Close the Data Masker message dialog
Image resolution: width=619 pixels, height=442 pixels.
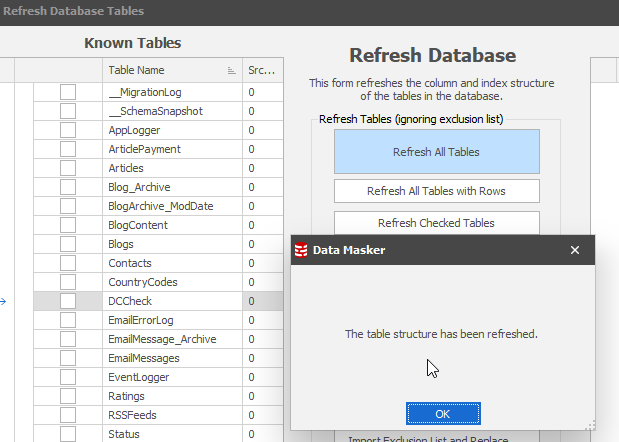coord(575,250)
